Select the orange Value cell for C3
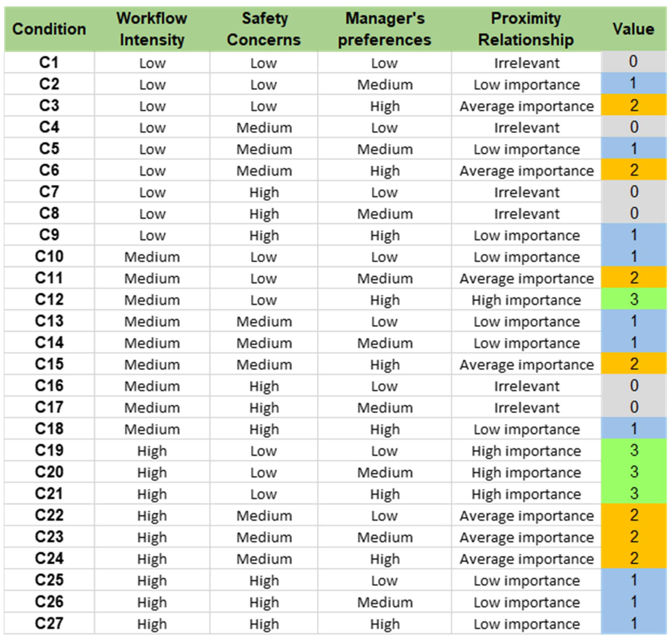The width and height of the screenshot is (672, 638). (633, 106)
